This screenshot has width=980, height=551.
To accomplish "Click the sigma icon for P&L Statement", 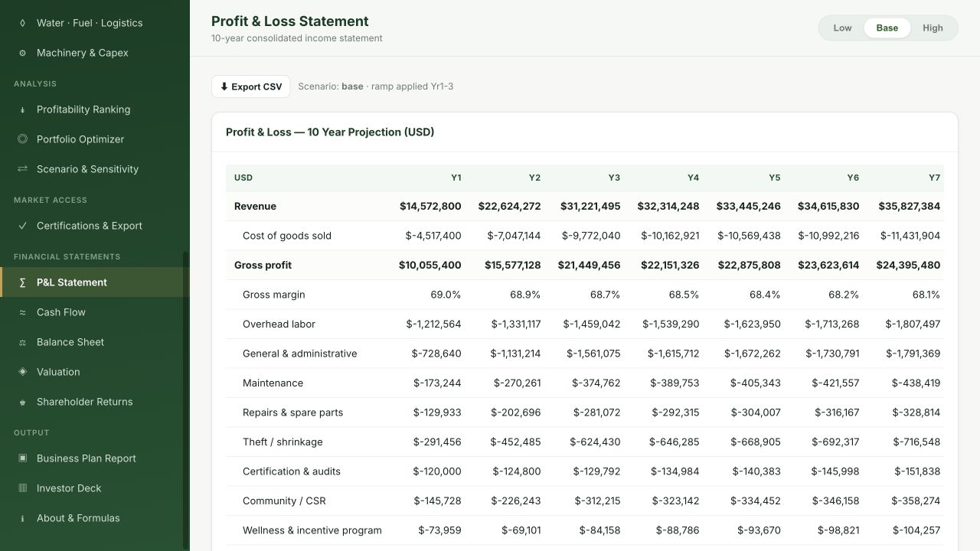I will click(x=22, y=282).
